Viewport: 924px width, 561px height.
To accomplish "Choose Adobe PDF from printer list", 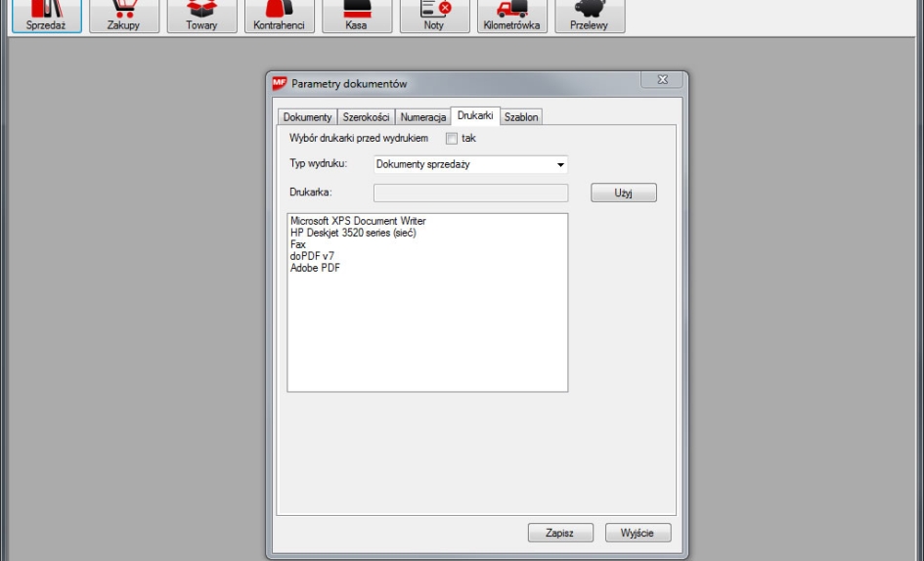I will pos(316,268).
